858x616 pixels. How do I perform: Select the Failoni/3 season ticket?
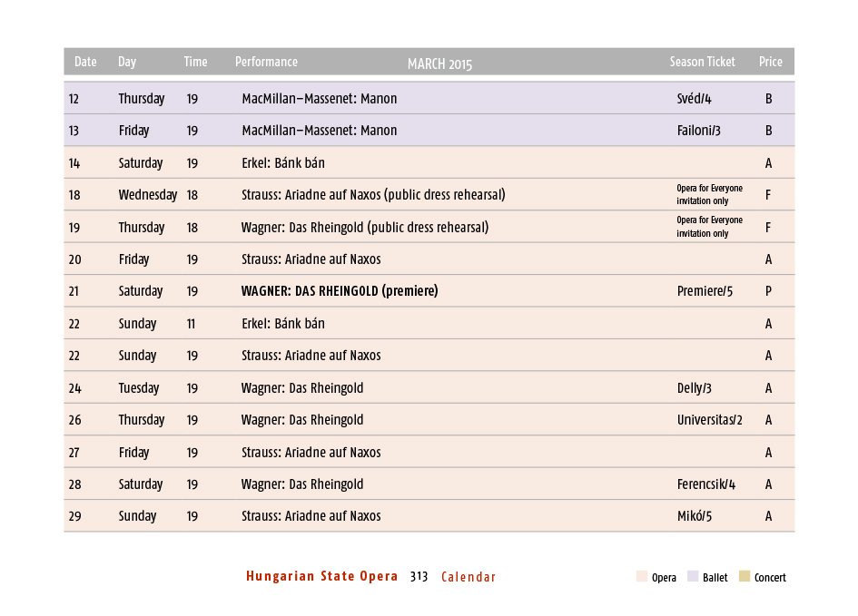point(699,131)
